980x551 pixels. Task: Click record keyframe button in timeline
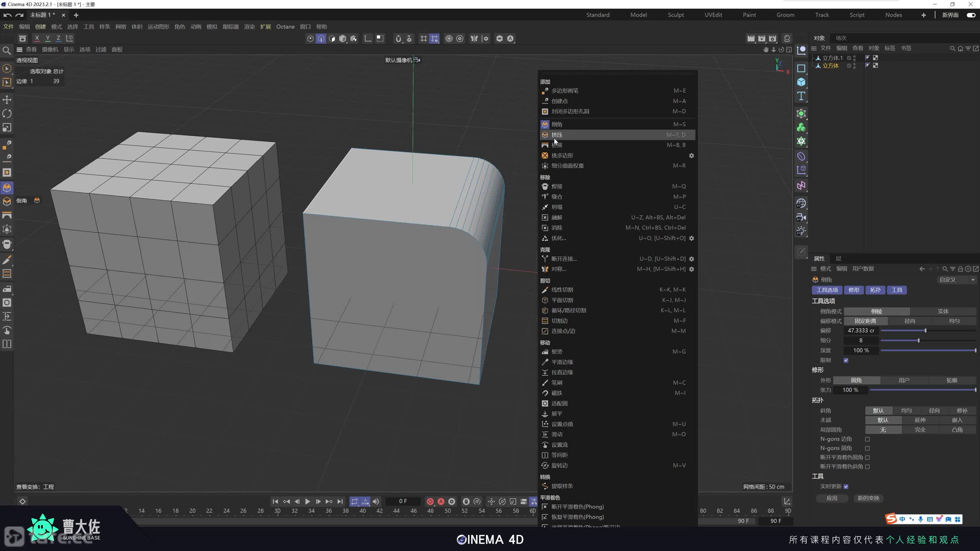click(430, 501)
